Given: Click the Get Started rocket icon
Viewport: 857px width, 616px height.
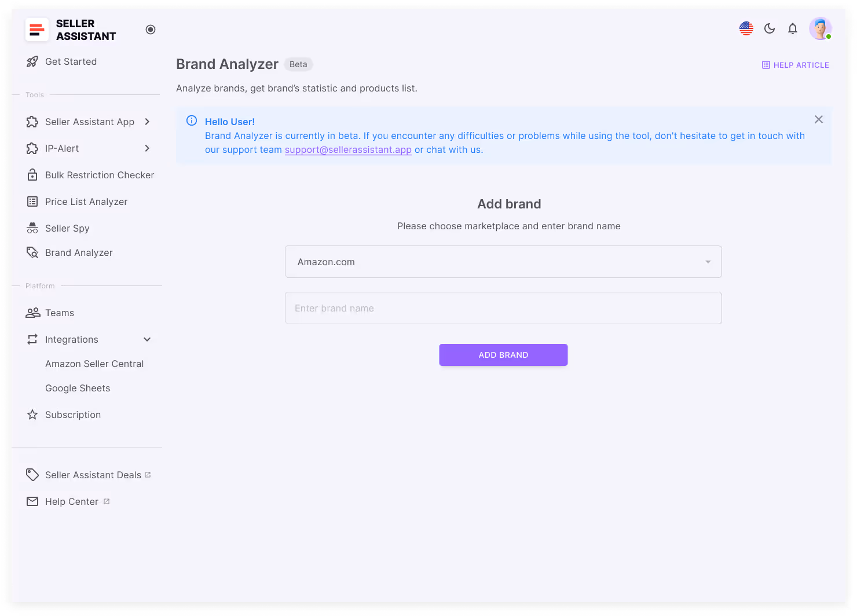Looking at the screenshot, I should 32,61.
